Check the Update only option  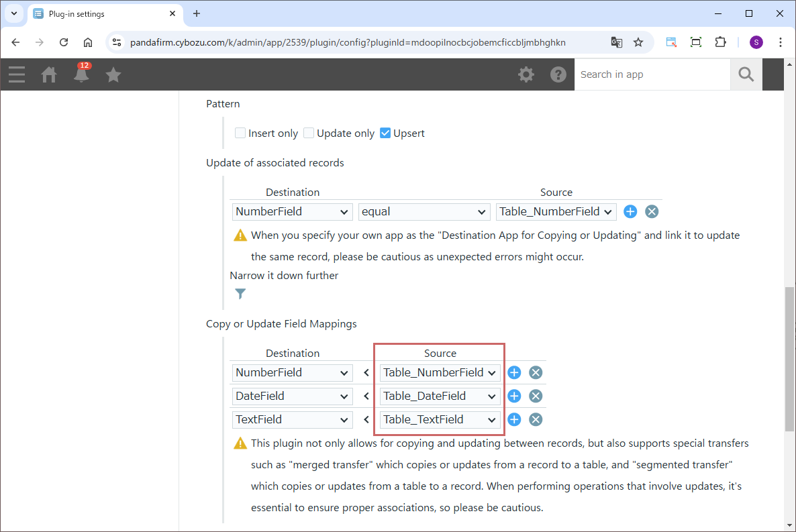(x=309, y=133)
